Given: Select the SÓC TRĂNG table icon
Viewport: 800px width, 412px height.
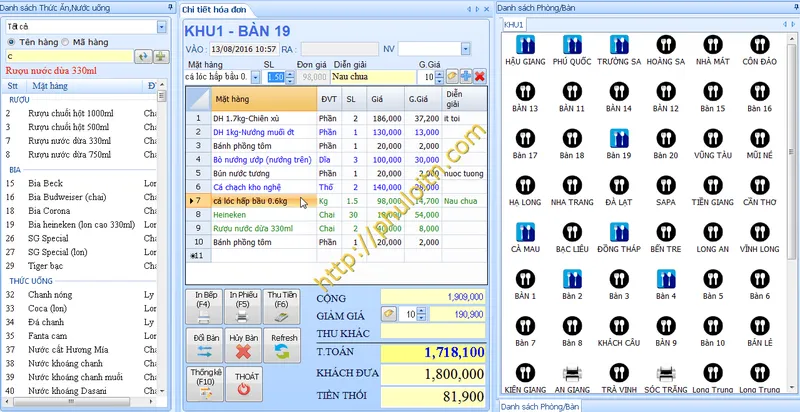Looking at the screenshot, I should (666, 373).
